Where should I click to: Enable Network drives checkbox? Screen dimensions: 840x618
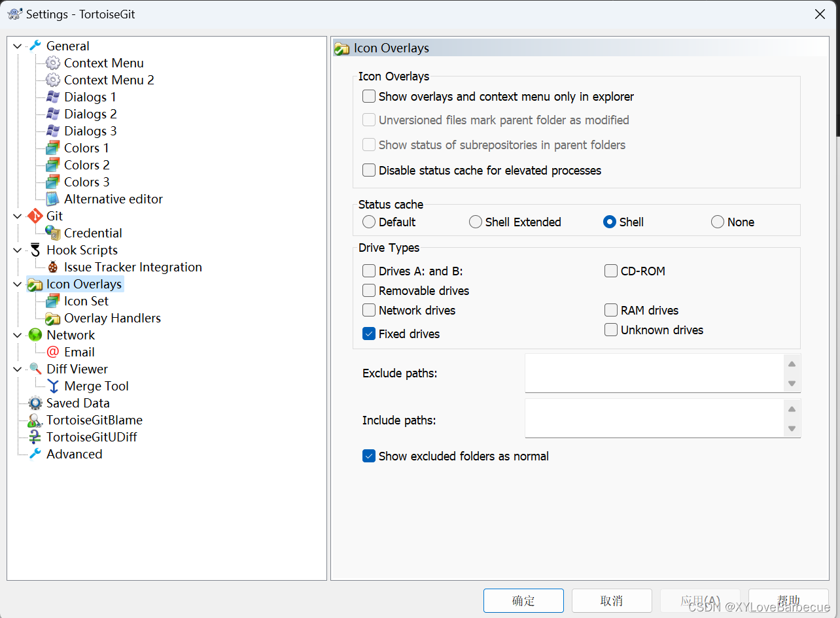click(x=369, y=310)
